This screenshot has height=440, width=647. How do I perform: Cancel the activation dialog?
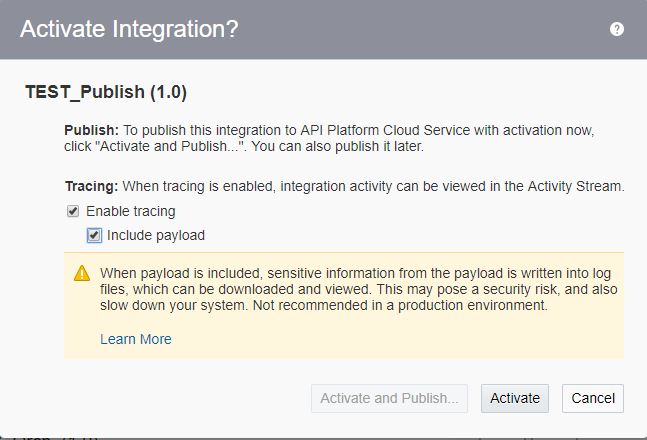593,398
